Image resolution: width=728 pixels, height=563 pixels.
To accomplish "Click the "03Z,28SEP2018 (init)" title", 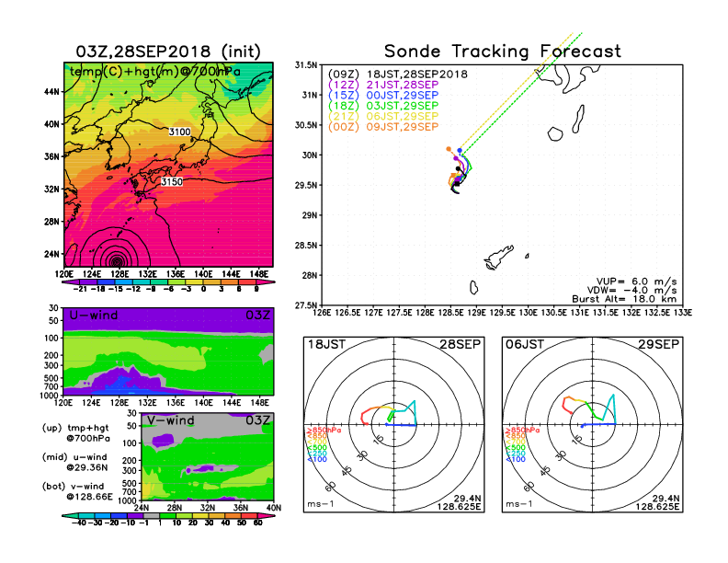I will 168,52.
